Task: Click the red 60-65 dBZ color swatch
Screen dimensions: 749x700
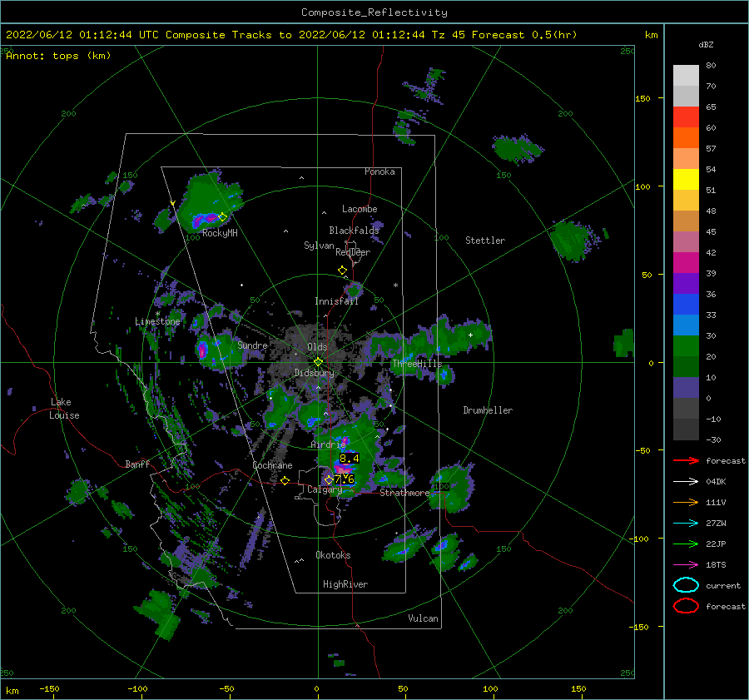Action: [x=686, y=117]
